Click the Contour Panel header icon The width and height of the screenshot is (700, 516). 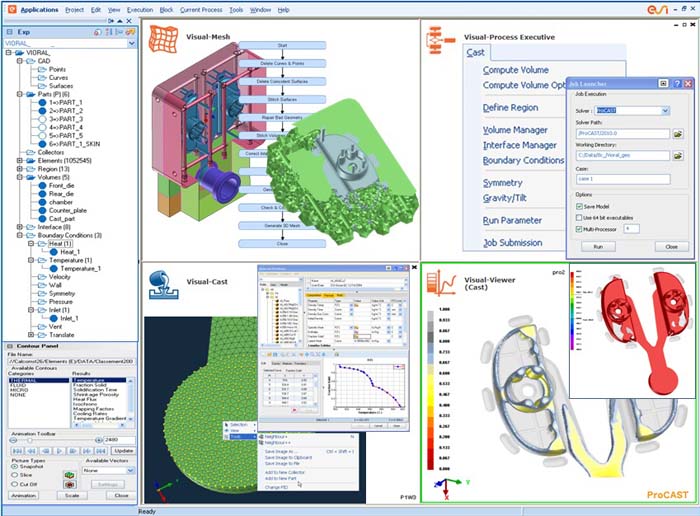(10, 346)
